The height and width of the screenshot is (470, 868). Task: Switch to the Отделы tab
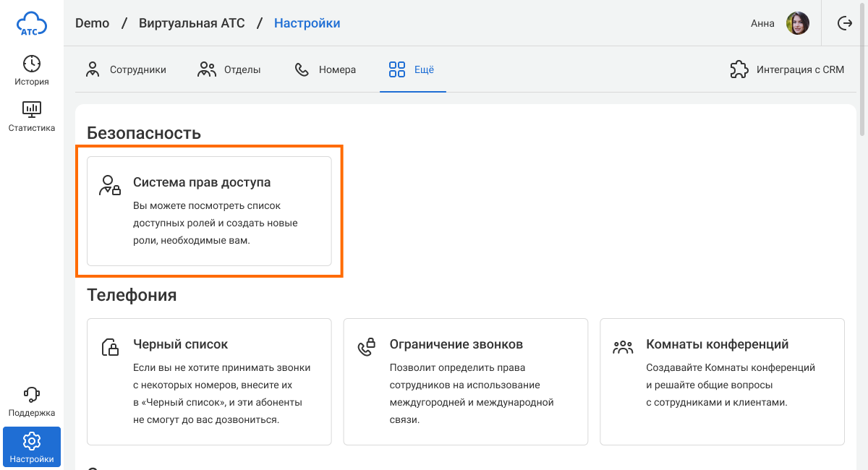(x=229, y=70)
